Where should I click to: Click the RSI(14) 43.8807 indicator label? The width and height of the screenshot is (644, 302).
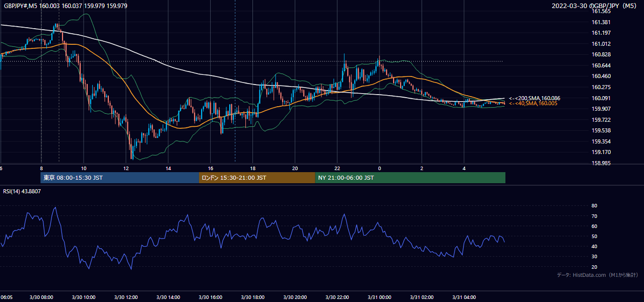pyautogui.click(x=22, y=191)
